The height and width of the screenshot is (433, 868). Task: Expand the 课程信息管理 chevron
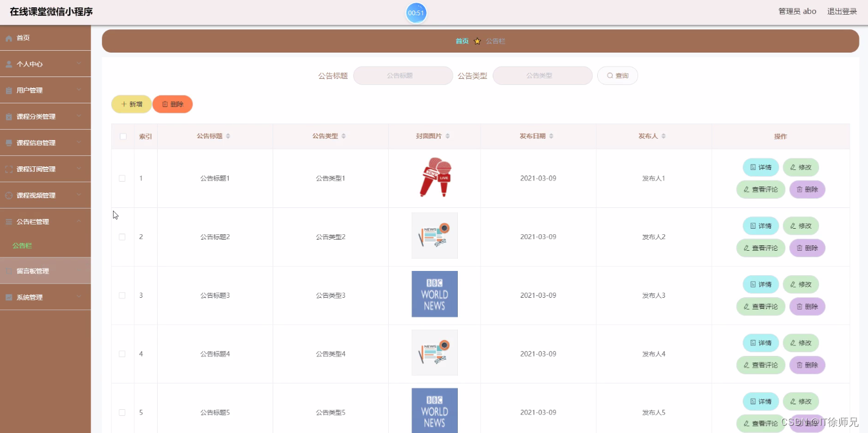(79, 142)
